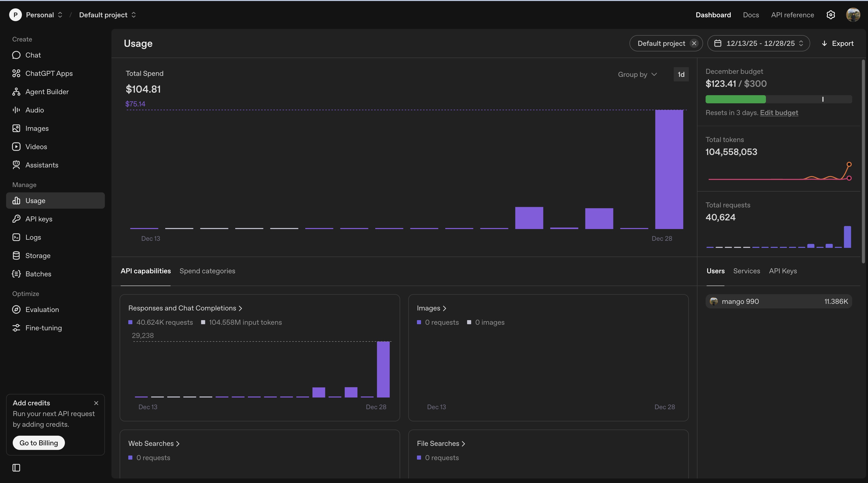Expand the Personal organization switcher

[44, 15]
